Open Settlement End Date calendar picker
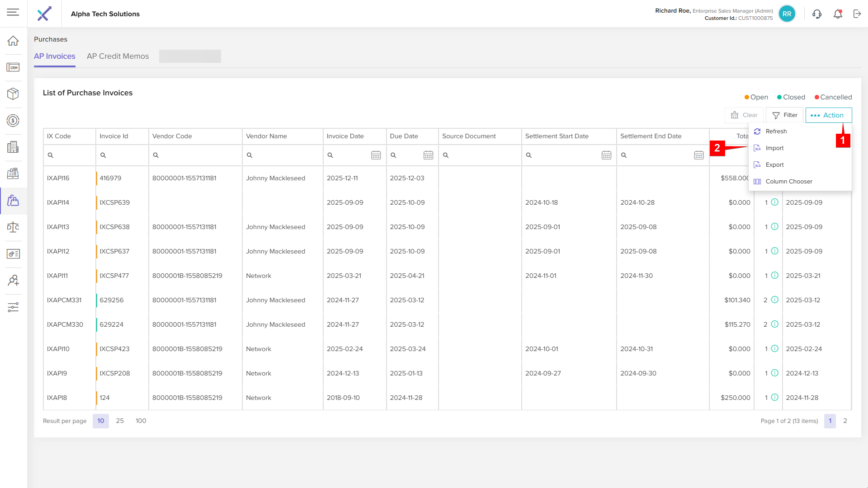868x488 pixels. coord(698,155)
